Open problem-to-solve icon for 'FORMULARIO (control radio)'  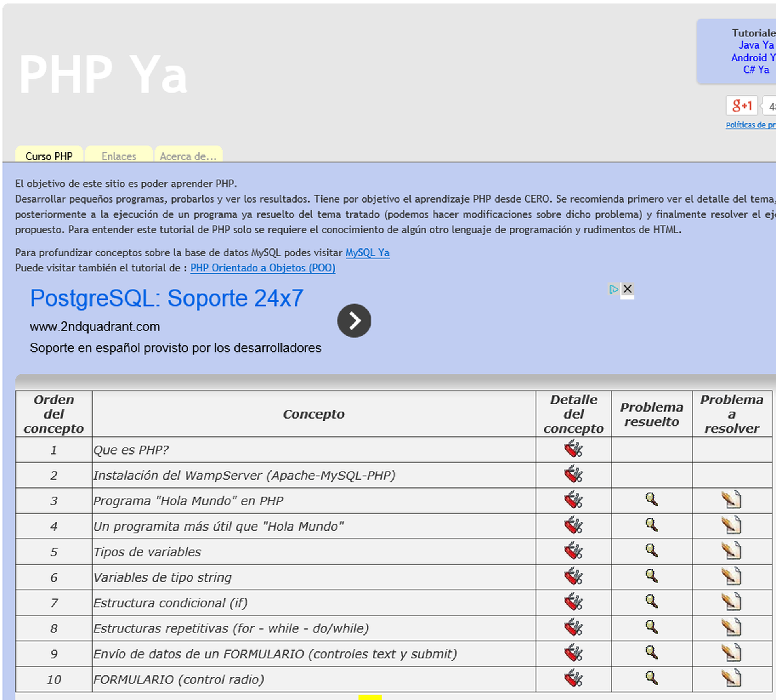(731, 678)
